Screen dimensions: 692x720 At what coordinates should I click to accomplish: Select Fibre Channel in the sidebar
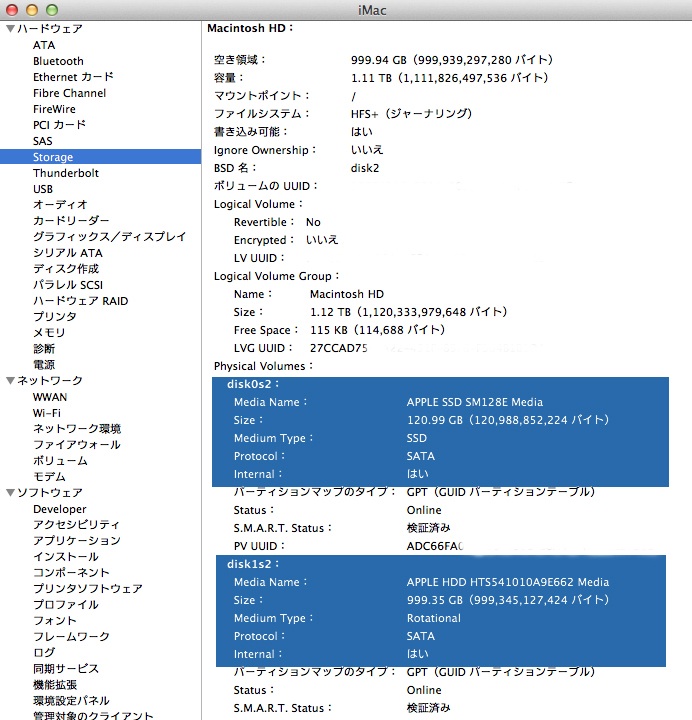pos(69,93)
